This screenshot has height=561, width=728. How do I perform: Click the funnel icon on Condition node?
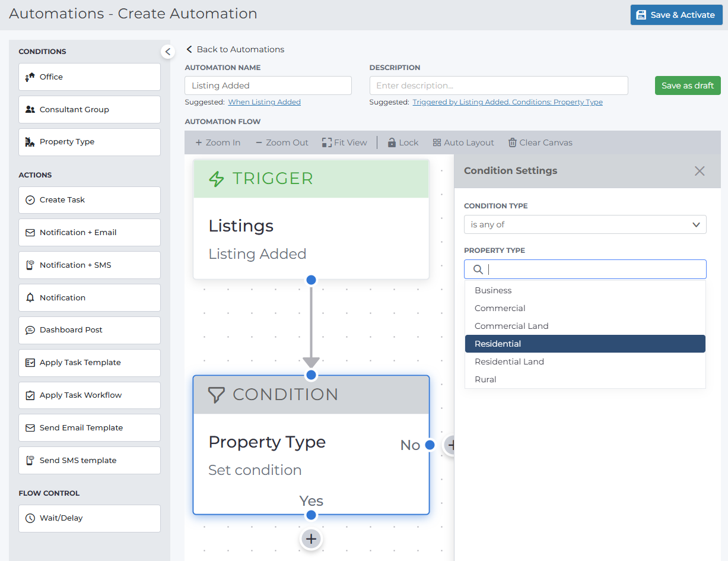point(217,395)
